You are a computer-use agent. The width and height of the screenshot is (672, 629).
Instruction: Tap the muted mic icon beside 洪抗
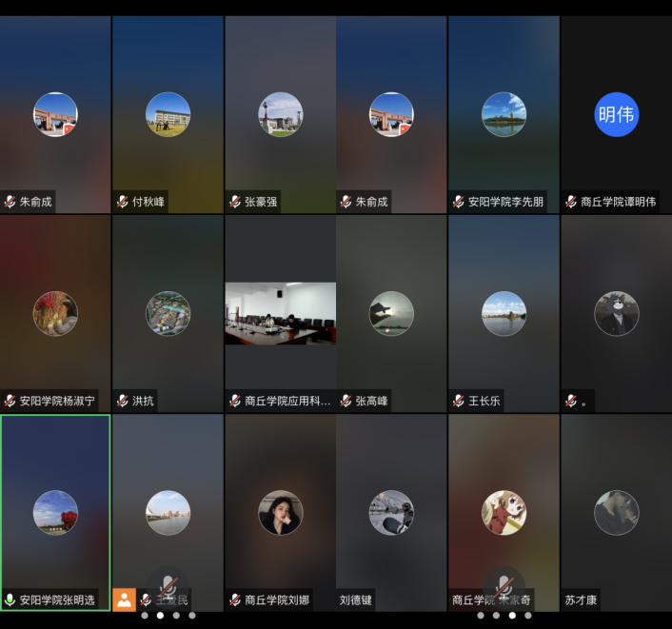(123, 401)
